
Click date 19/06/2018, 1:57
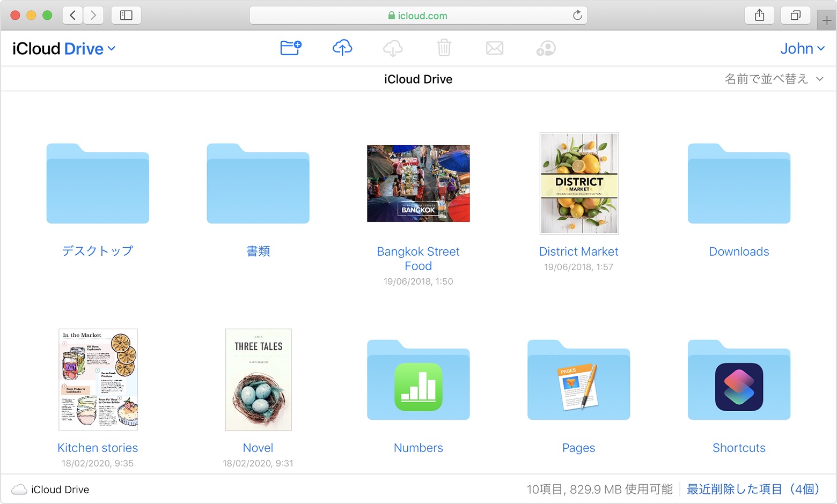click(x=578, y=267)
